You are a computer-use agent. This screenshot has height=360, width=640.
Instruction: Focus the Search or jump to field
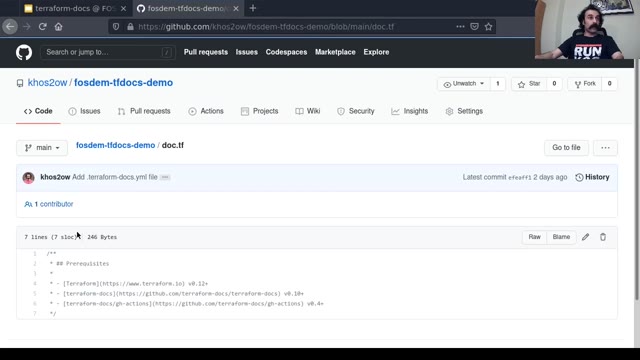[x=108, y=52]
